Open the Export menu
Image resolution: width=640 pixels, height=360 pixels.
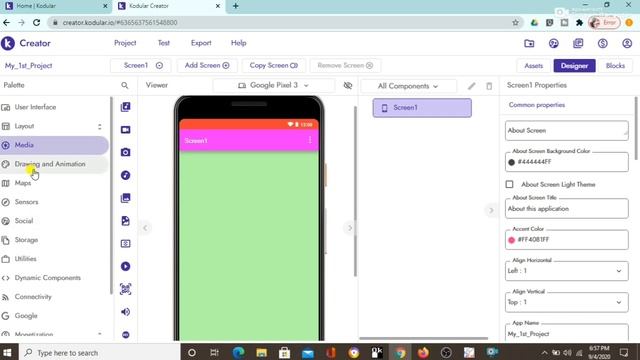[x=201, y=43]
